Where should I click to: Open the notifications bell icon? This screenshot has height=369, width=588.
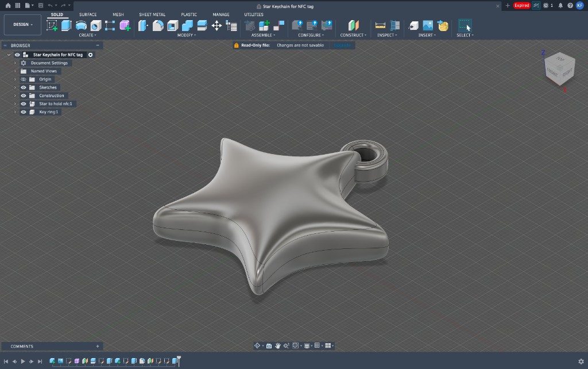tap(560, 6)
